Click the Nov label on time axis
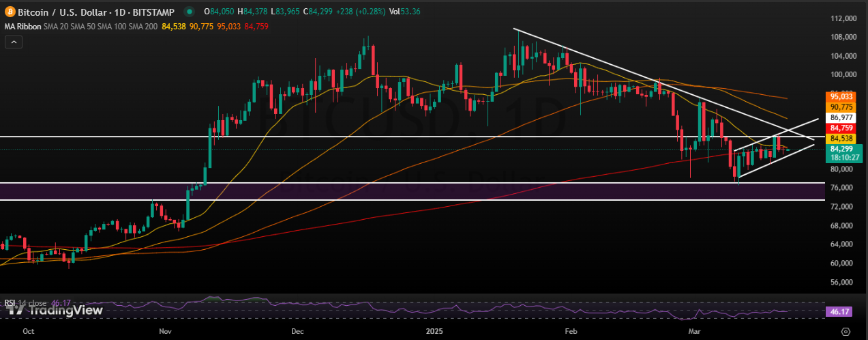This screenshot has height=340, width=868. point(165,331)
